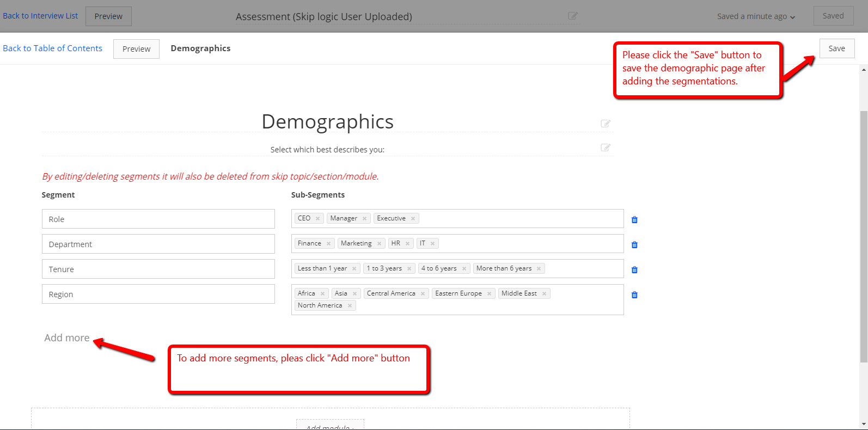This screenshot has width=868, height=430.
Task: Click the Assessment (Skip logic User Uploaded) title
Action: tap(324, 17)
